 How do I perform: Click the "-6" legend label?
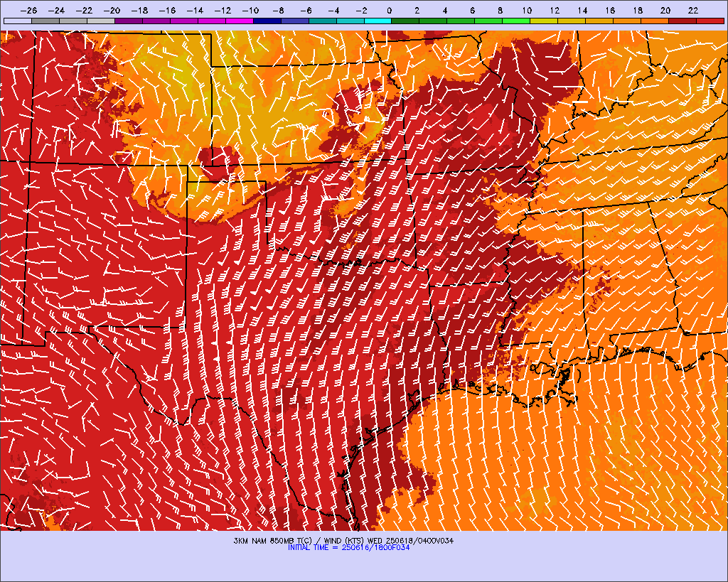click(306, 10)
